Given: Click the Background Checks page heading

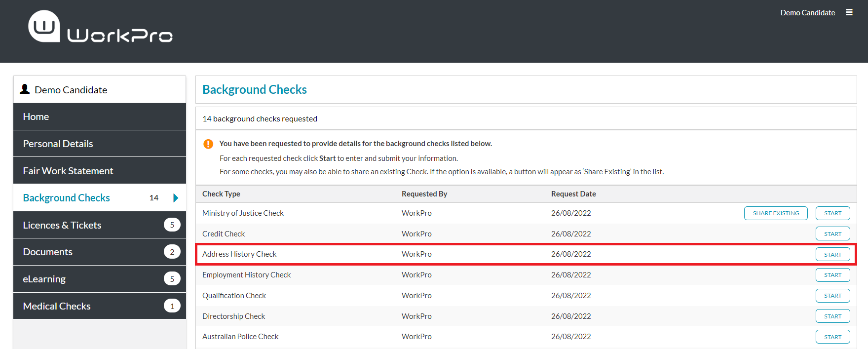Looking at the screenshot, I should pos(255,89).
